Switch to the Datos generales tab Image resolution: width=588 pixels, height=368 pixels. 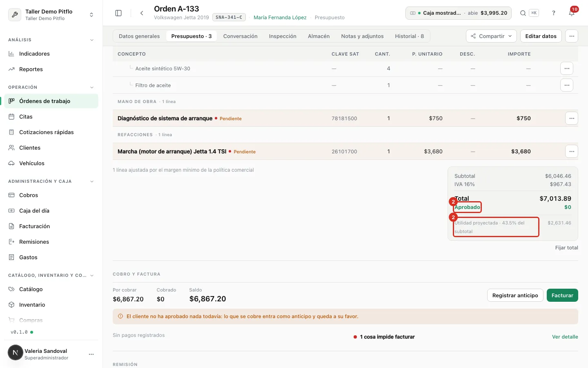(x=139, y=36)
